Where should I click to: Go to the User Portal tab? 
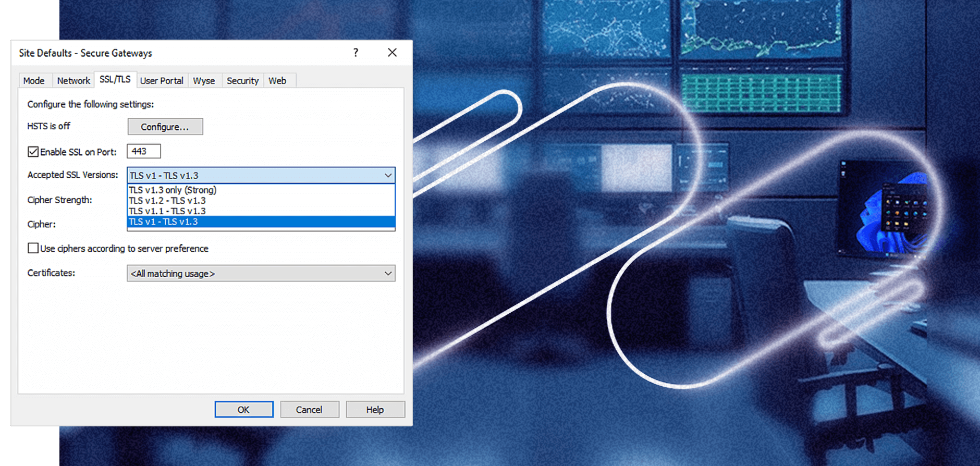[162, 81]
